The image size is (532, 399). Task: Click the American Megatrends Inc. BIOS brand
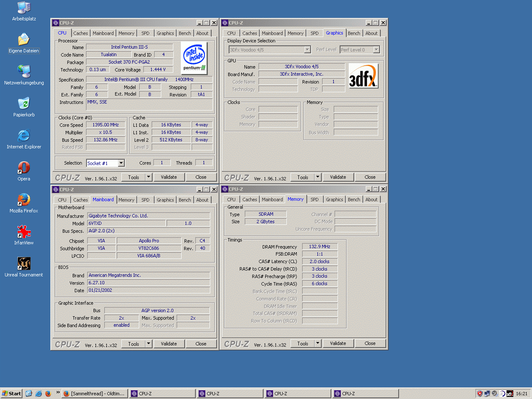coord(149,275)
